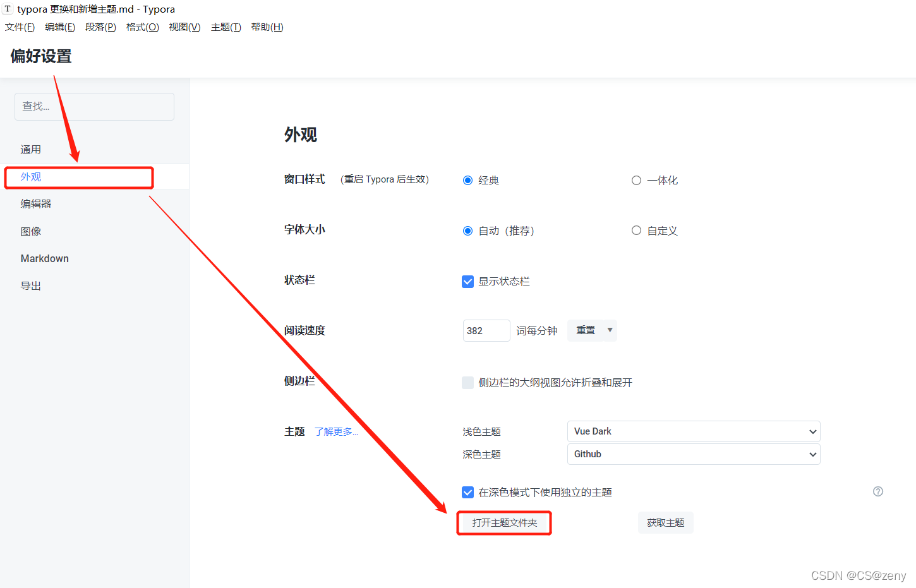Viewport: 916px width, 588px height.
Task: Switch to the Markdown settings tab
Action: [44, 258]
